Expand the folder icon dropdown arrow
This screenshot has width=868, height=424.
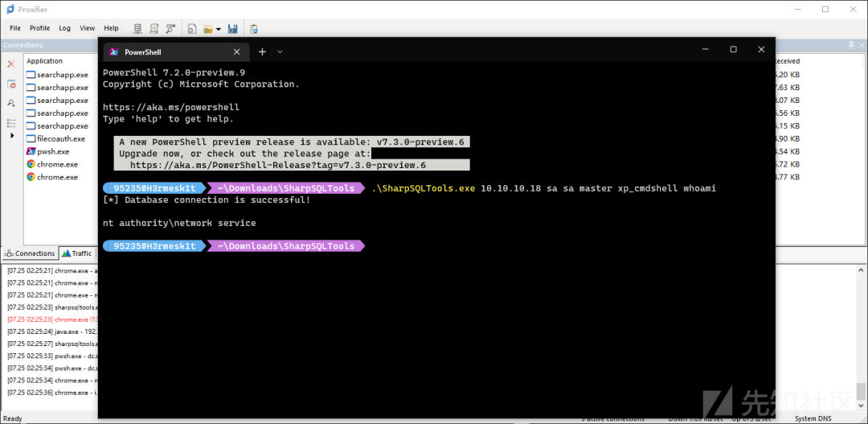coord(219,29)
